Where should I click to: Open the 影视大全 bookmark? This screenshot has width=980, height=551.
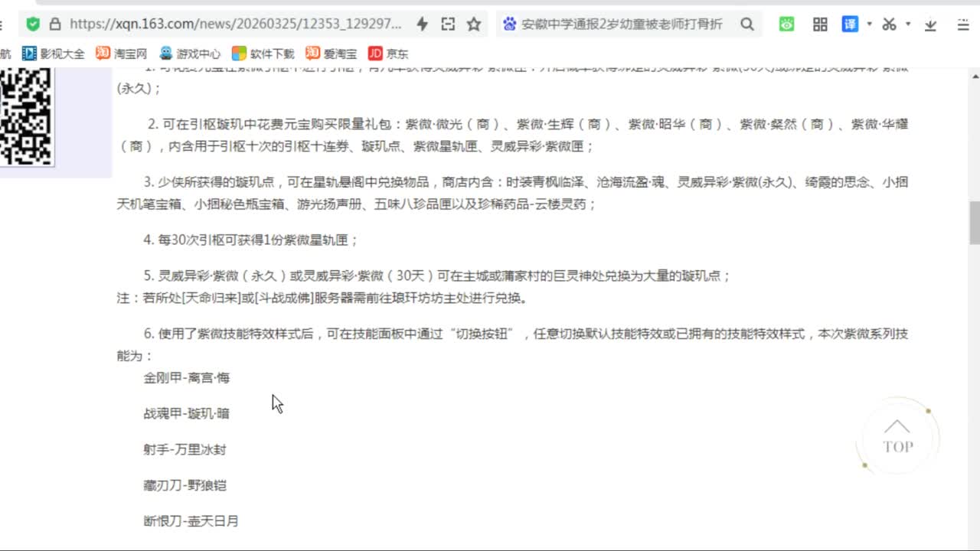click(x=54, y=54)
